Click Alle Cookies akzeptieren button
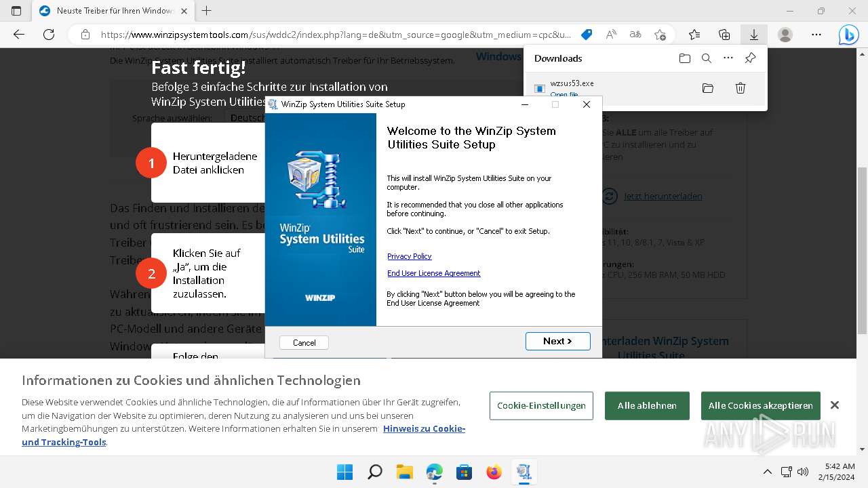Viewport: 868px width, 488px height. (x=761, y=405)
